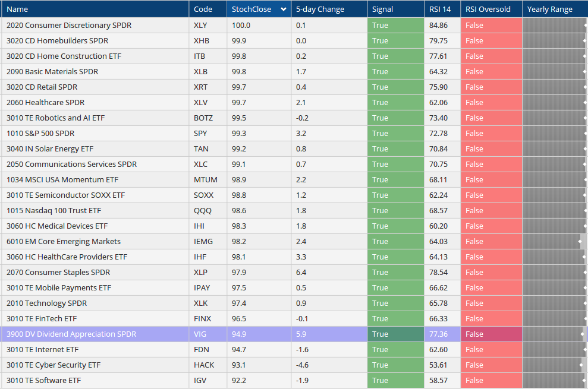Screen dimensions: 588x389
Task: Click the SOXX code cell
Action: point(208,195)
